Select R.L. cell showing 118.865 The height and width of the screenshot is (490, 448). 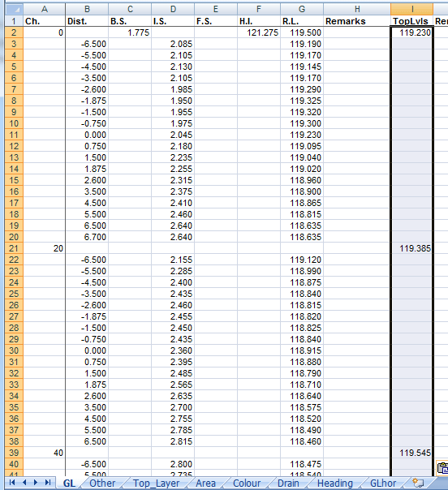302,203
